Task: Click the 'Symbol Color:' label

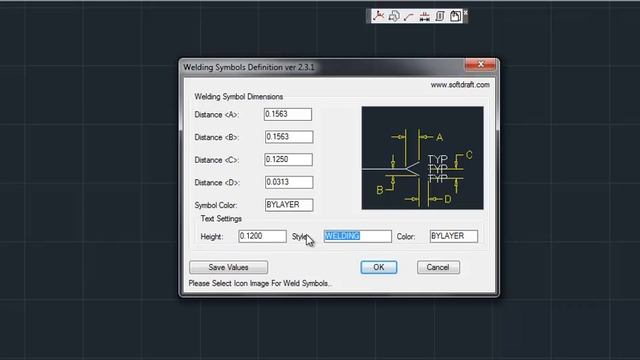Action: coord(216,205)
